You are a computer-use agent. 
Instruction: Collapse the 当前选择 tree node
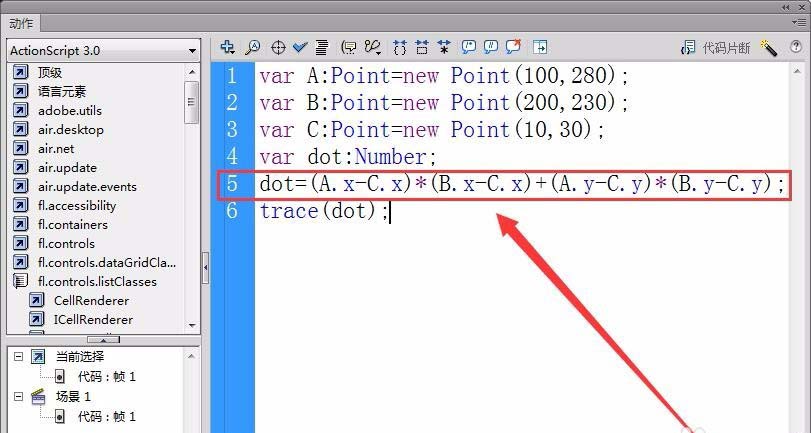tap(19, 356)
